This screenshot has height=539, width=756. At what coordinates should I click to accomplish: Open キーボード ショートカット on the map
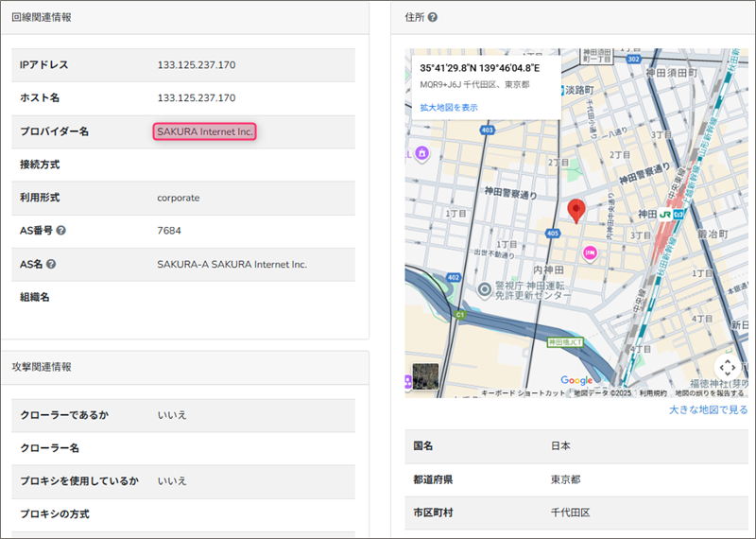pos(524,392)
